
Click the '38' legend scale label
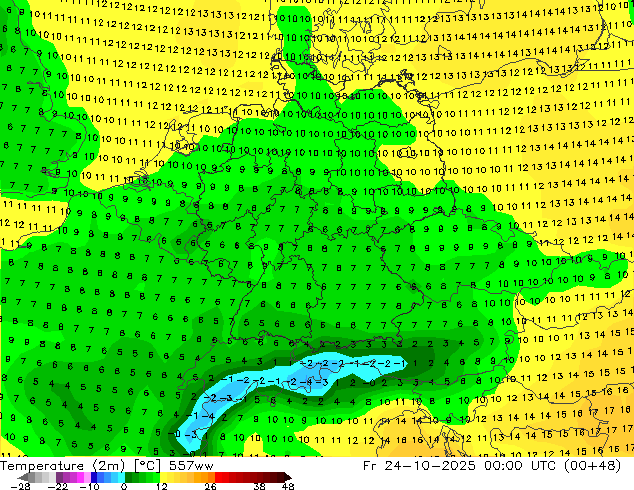tap(260, 486)
